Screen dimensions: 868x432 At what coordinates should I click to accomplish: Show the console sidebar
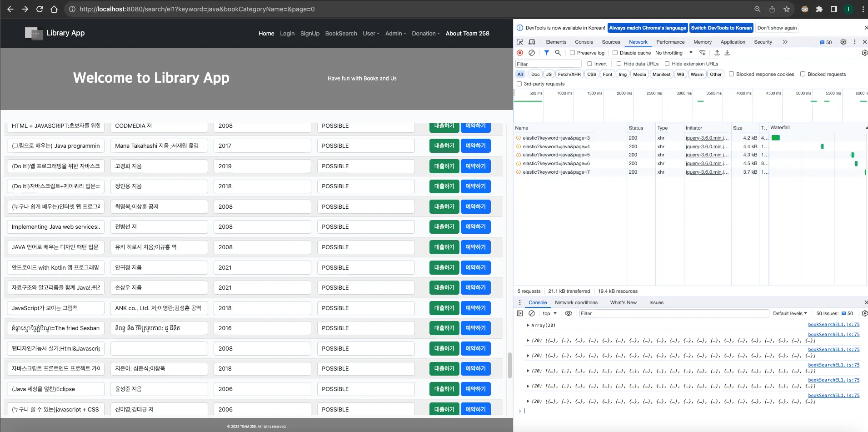tap(520, 313)
